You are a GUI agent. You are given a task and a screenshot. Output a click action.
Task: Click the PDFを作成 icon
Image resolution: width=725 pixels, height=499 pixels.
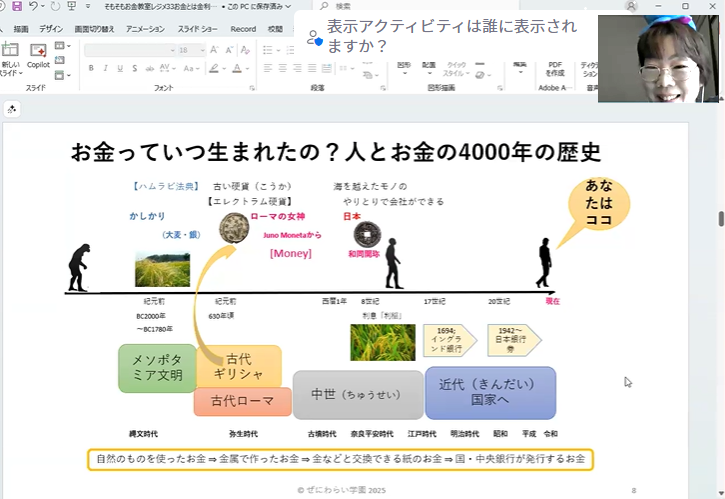point(555,68)
